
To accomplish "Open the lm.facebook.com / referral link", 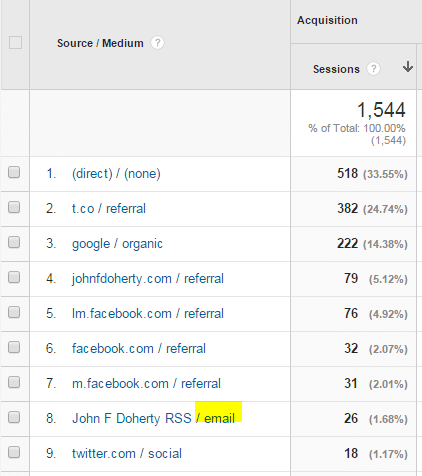I will (148, 314).
